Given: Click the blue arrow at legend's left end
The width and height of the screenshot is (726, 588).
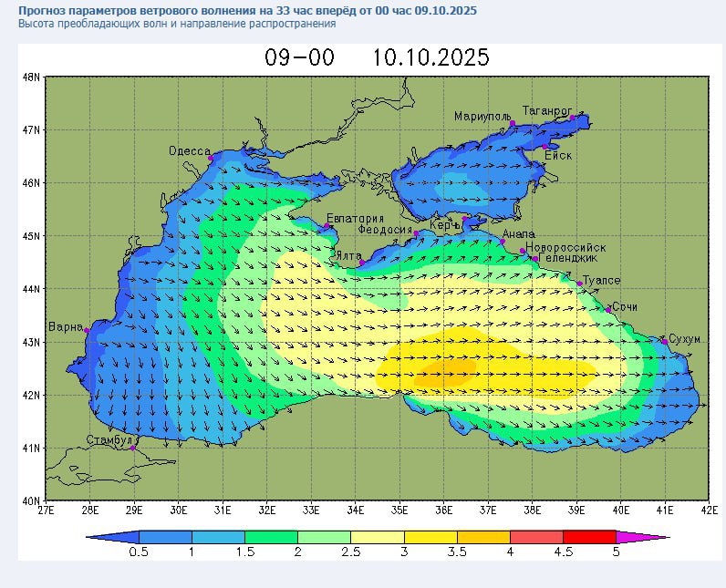Looking at the screenshot, I should 113,537.
